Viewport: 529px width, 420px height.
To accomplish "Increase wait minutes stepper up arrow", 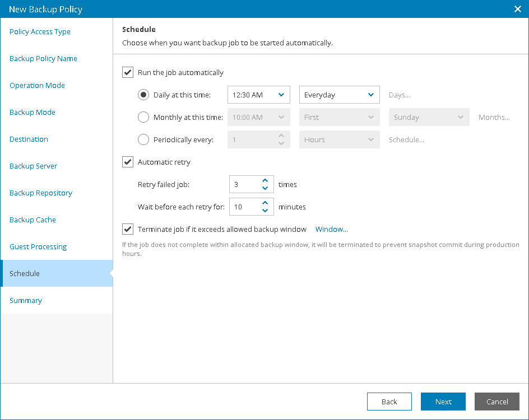I will point(266,203).
